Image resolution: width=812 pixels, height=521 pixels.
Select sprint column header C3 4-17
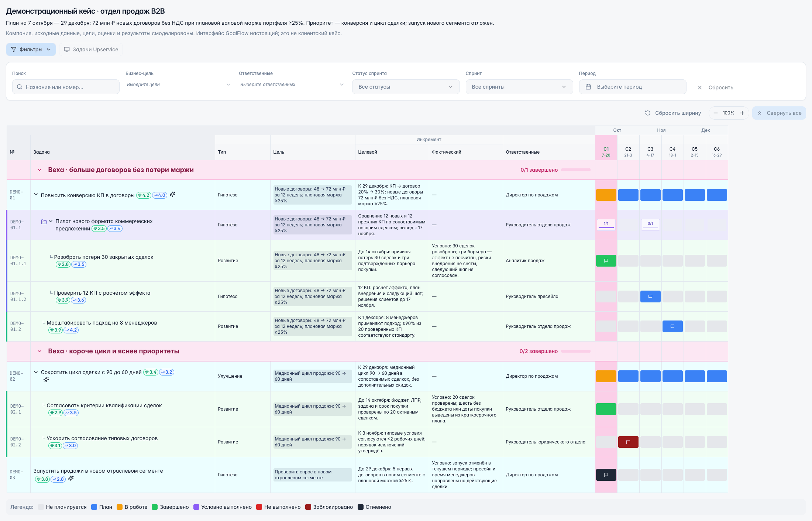(x=650, y=152)
